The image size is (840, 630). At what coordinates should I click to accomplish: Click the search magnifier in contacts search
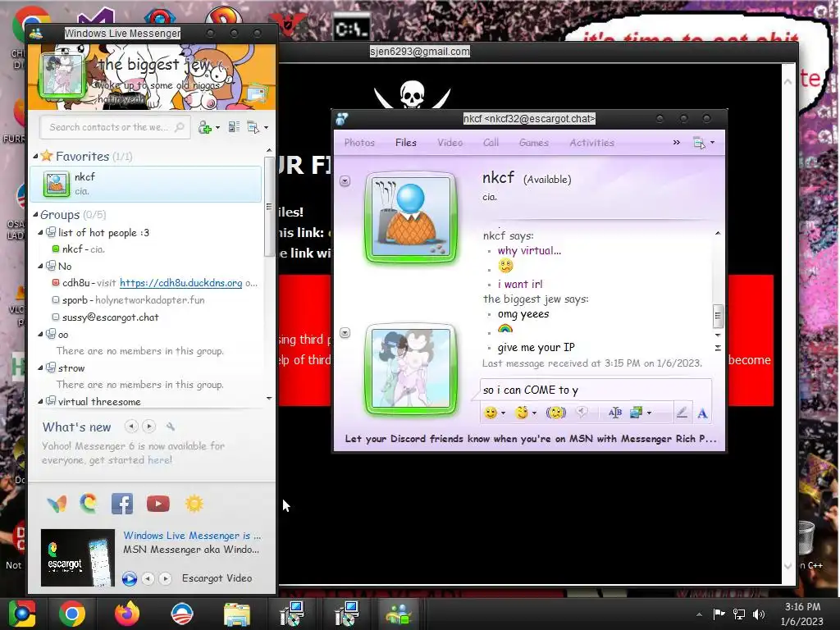pyautogui.click(x=180, y=127)
